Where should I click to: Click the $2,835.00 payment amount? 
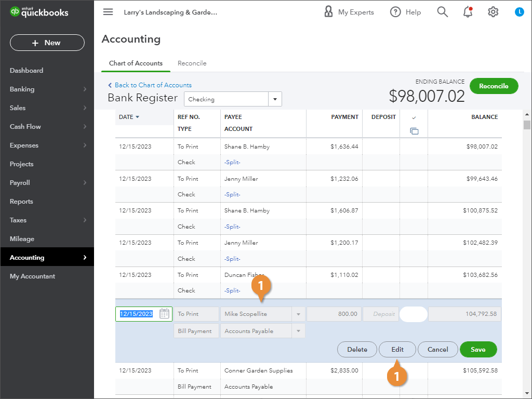pyautogui.click(x=344, y=370)
